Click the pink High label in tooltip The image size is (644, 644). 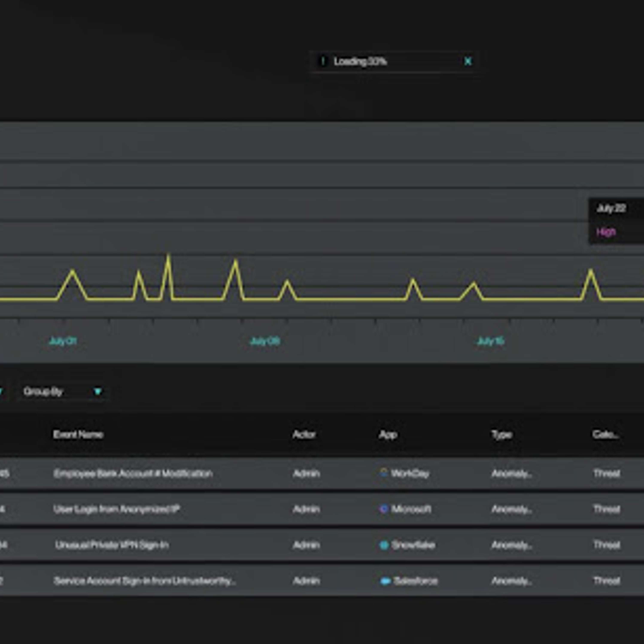coord(606,232)
